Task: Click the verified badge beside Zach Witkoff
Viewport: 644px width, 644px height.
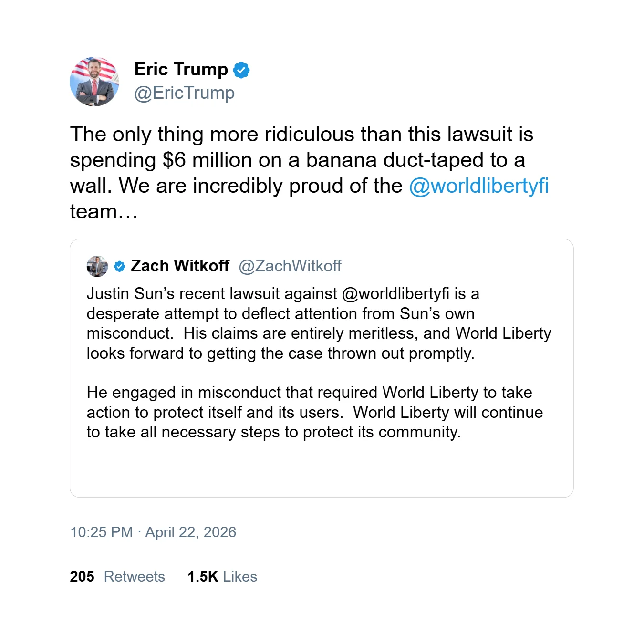Action: [x=120, y=266]
